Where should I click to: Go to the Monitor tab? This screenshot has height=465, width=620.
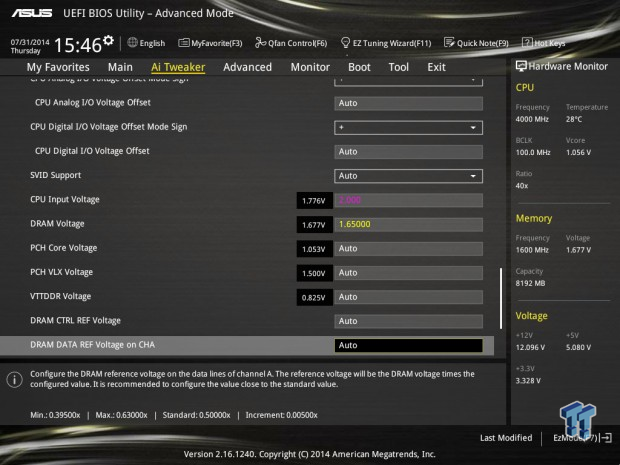coord(310,67)
